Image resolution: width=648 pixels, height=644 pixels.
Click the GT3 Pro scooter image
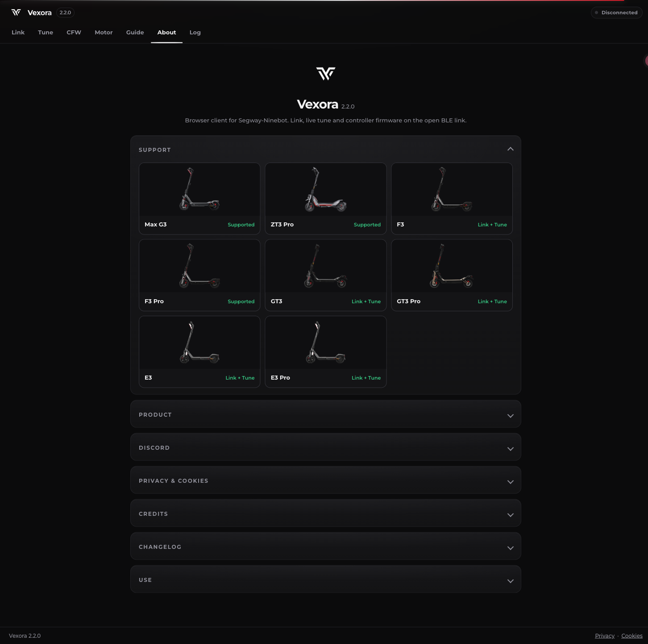coord(452,266)
